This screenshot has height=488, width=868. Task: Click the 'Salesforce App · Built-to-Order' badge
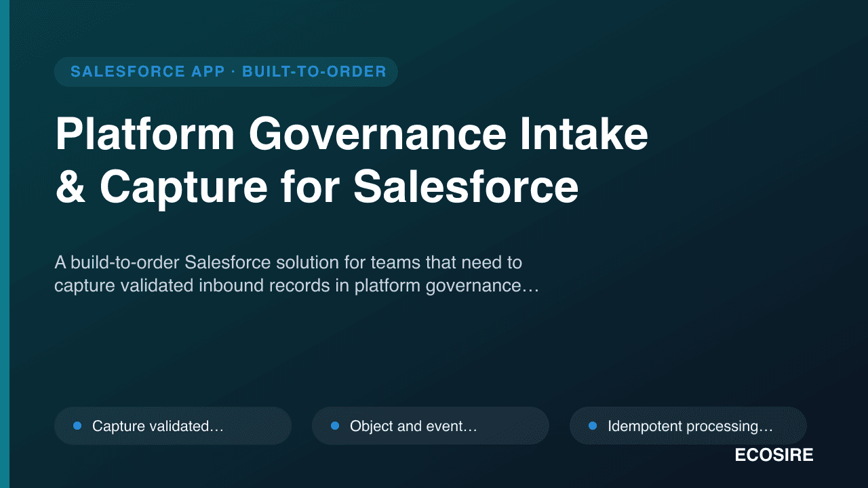226,72
